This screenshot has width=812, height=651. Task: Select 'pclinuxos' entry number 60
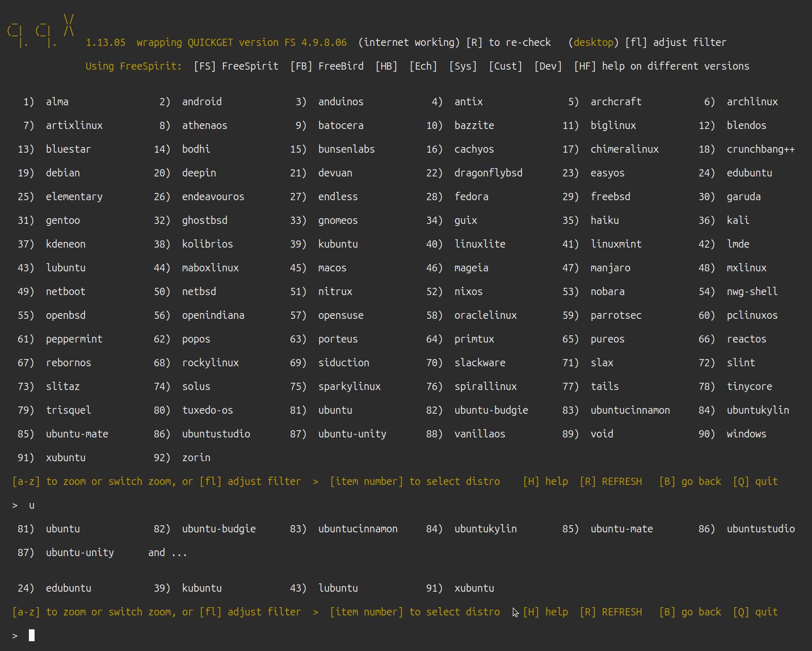click(752, 315)
